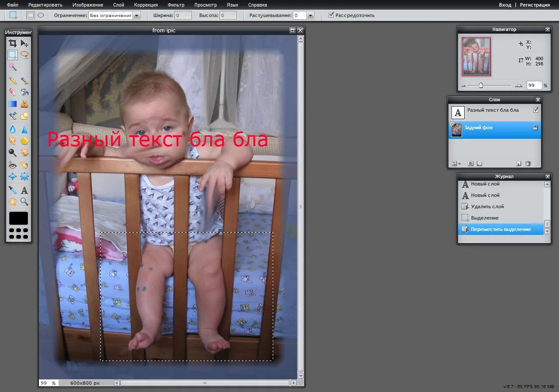Screen dimensions: 559x392
Task: Select the Pinch tool
Action: (24, 176)
